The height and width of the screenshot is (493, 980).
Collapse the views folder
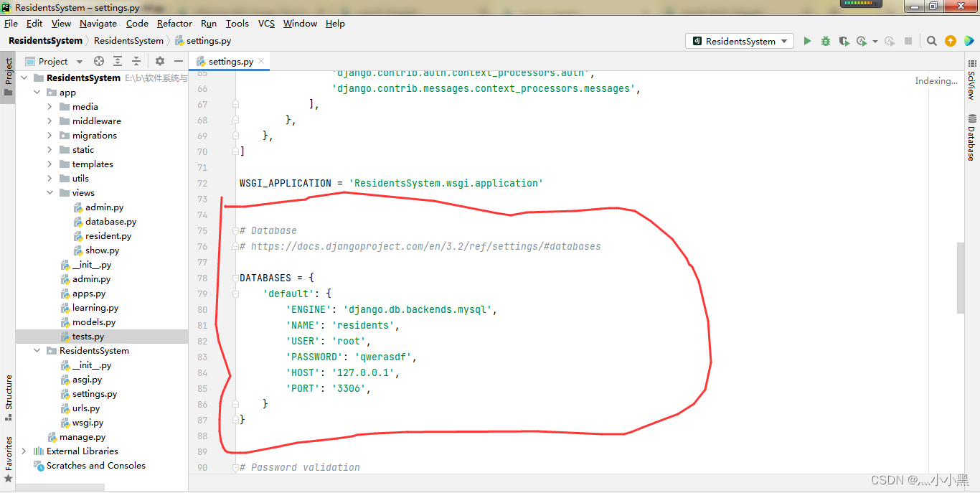click(x=50, y=192)
